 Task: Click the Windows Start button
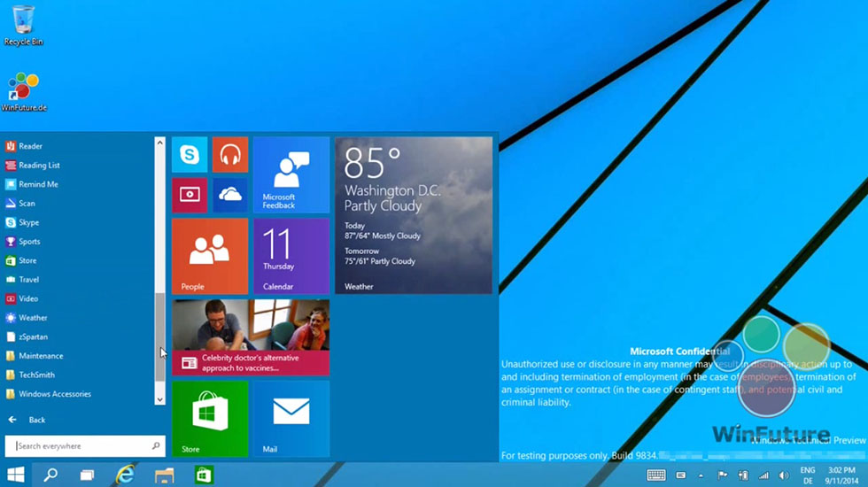(16, 475)
